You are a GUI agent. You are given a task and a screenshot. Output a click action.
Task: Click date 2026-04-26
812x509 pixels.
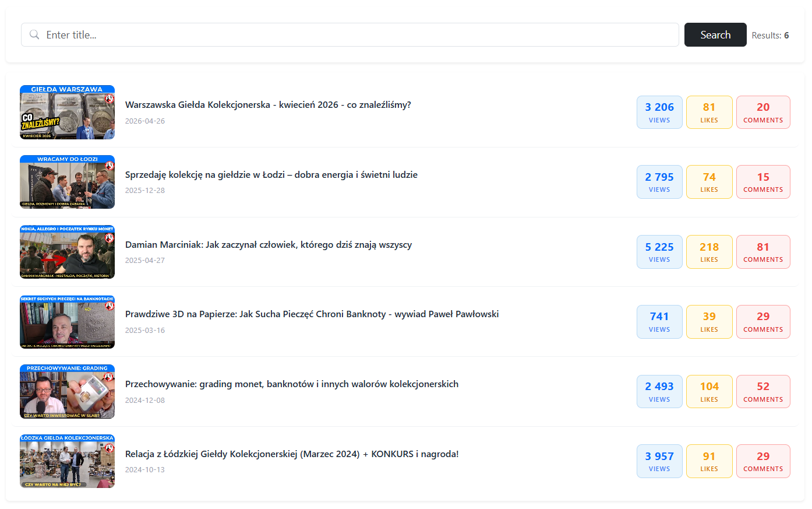tap(145, 121)
